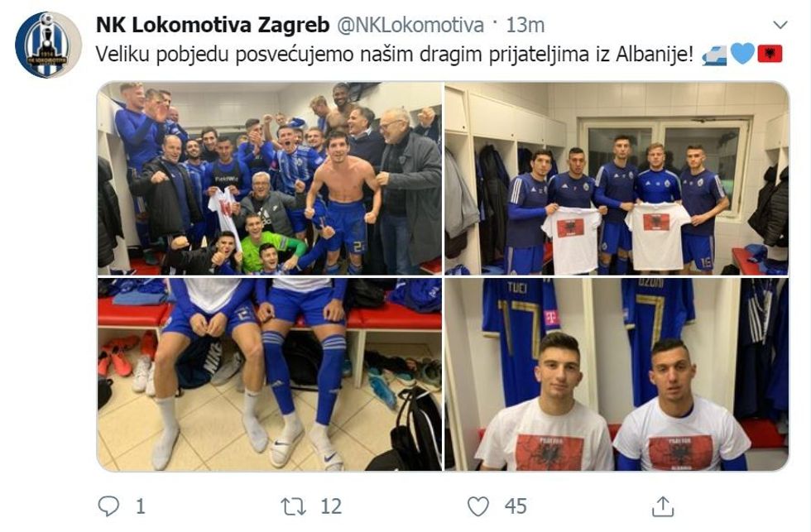View the team celebration locker room photo
Image resolution: width=811 pixels, height=532 pixels.
[270, 179]
